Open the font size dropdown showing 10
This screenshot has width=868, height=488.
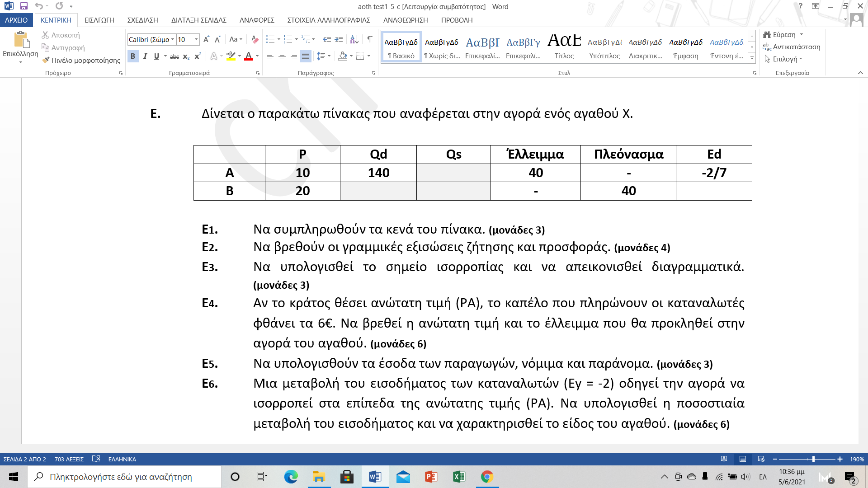click(x=196, y=40)
